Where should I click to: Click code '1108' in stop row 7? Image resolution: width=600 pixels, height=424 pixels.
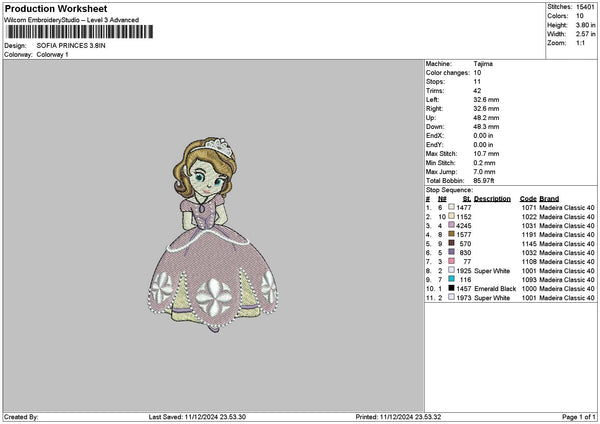click(529, 262)
